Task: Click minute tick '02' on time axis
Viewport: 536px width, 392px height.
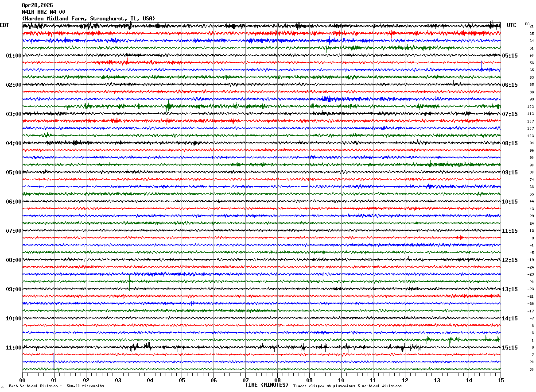Action: coord(86,380)
